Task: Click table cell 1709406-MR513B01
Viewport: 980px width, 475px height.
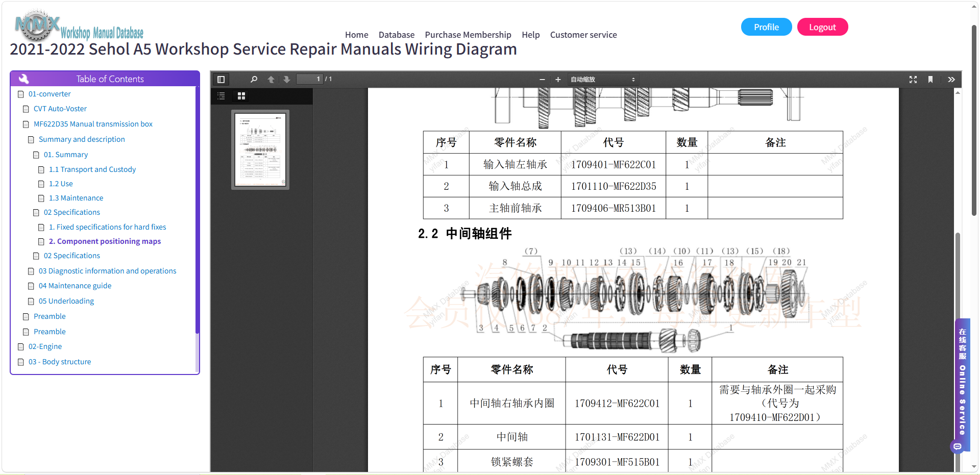Action: click(613, 208)
